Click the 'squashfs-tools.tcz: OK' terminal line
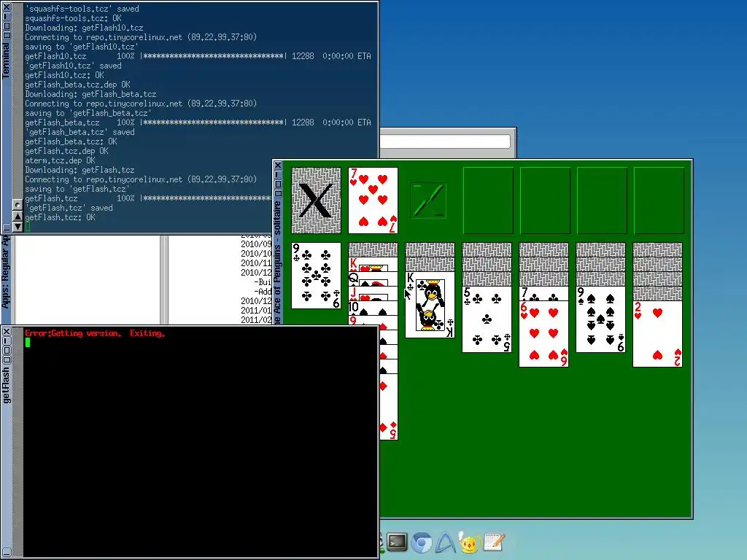The image size is (747, 560). pos(74,18)
